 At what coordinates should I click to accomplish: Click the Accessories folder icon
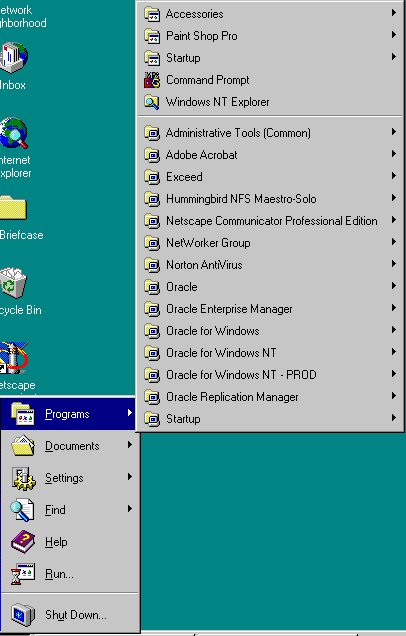(152, 14)
